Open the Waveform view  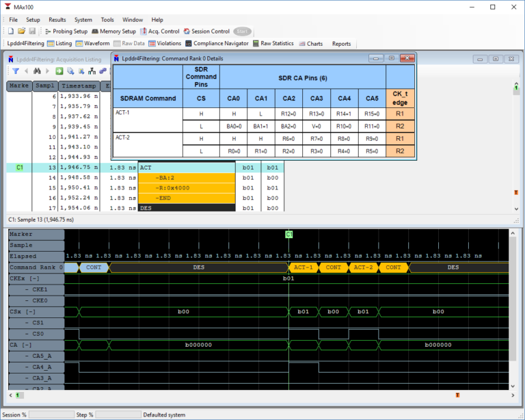click(x=93, y=44)
